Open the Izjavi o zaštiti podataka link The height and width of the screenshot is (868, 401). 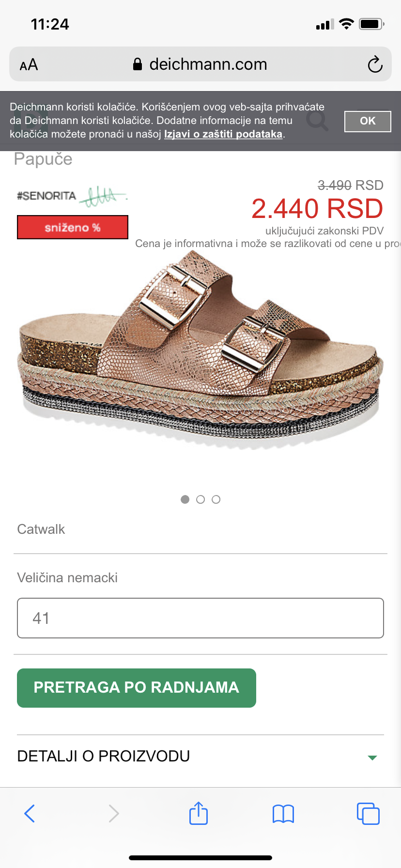(x=223, y=134)
